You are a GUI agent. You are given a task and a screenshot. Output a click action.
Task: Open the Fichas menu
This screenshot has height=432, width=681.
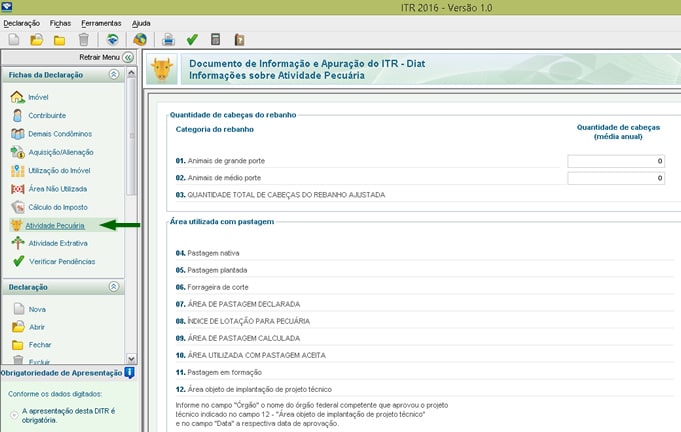pyautogui.click(x=60, y=23)
